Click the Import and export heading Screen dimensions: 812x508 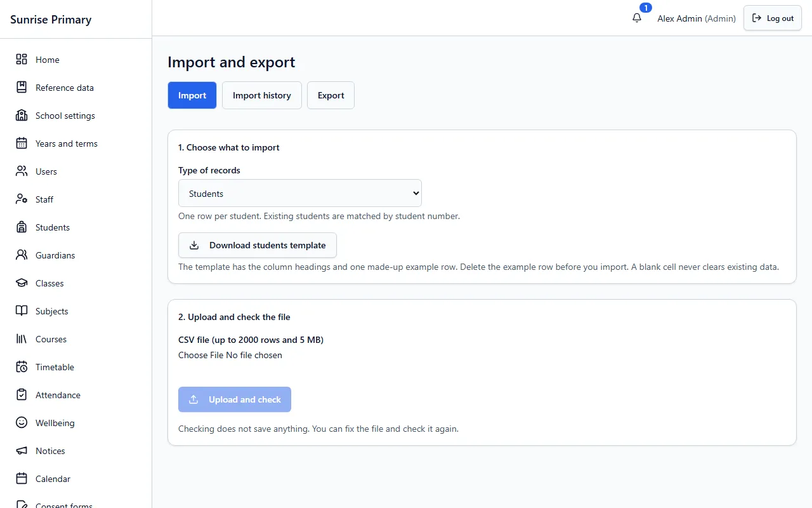[232, 62]
